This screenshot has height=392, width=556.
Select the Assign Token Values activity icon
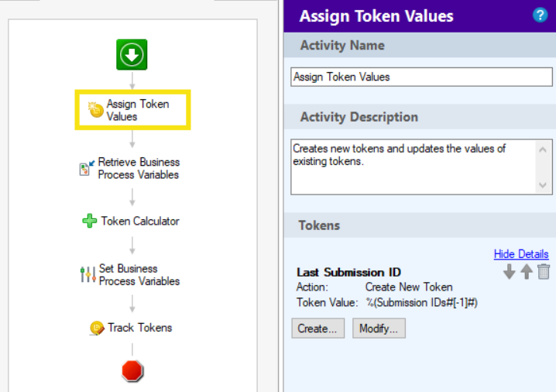[x=96, y=110]
